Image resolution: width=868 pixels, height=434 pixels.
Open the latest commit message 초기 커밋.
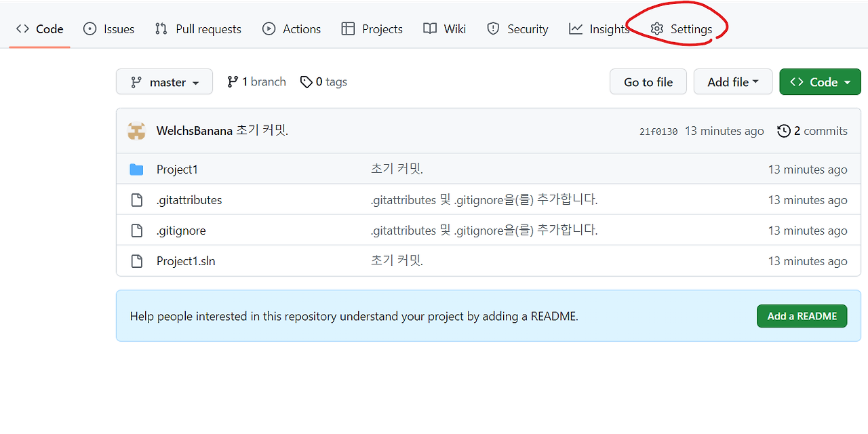pos(262,131)
